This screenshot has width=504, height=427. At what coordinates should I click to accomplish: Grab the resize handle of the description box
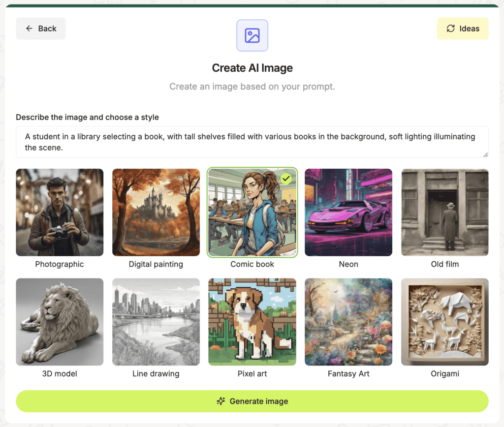tap(485, 155)
